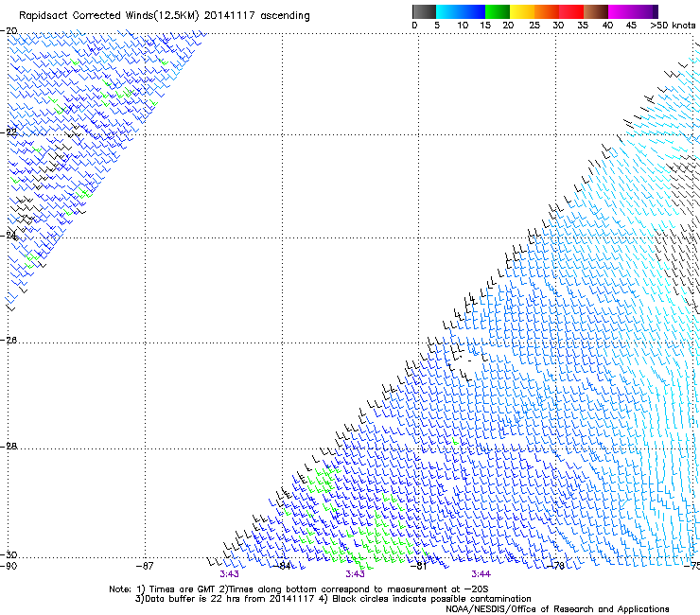This screenshot has height=615, width=700.
Task: Click the yellow 20–25 knots legend swatch
Action: [x=522, y=11]
